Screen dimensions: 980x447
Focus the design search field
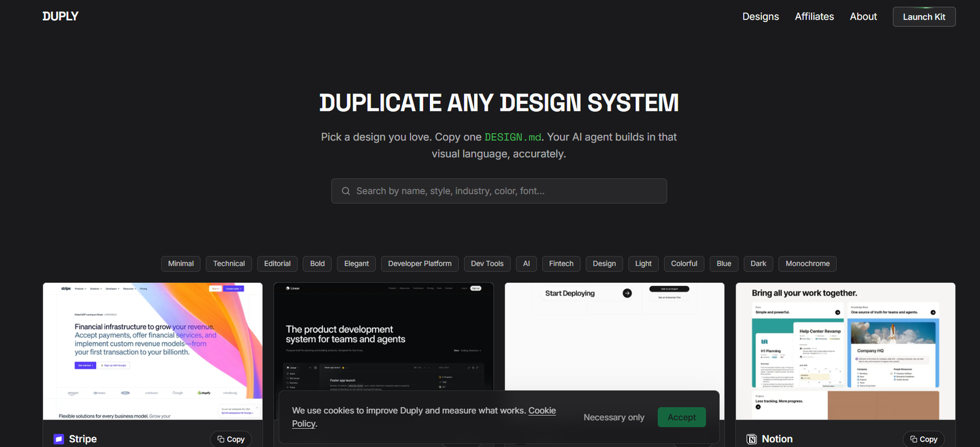point(499,191)
